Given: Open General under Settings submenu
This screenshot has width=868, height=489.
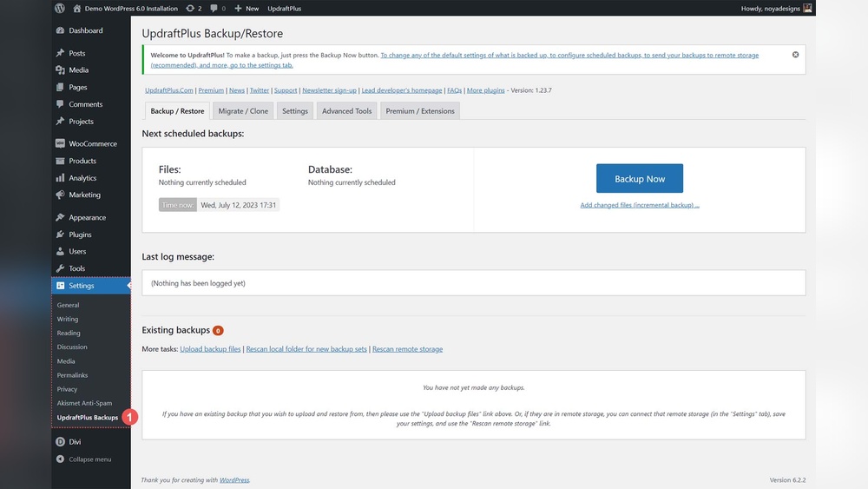Looking at the screenshot, I should click(68, 305).
